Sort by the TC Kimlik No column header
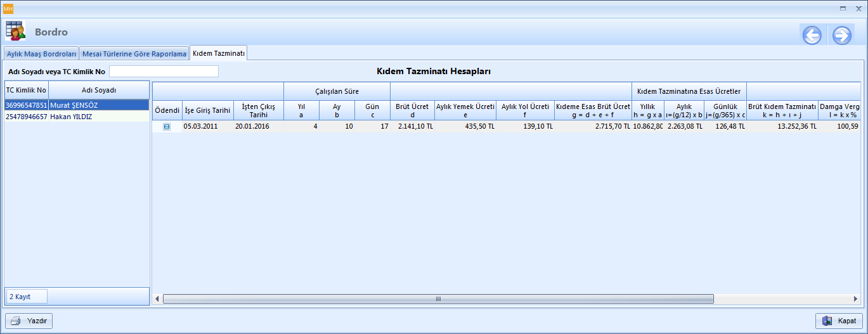Screen dimensions: 868x334 click(x=27, y=90)
